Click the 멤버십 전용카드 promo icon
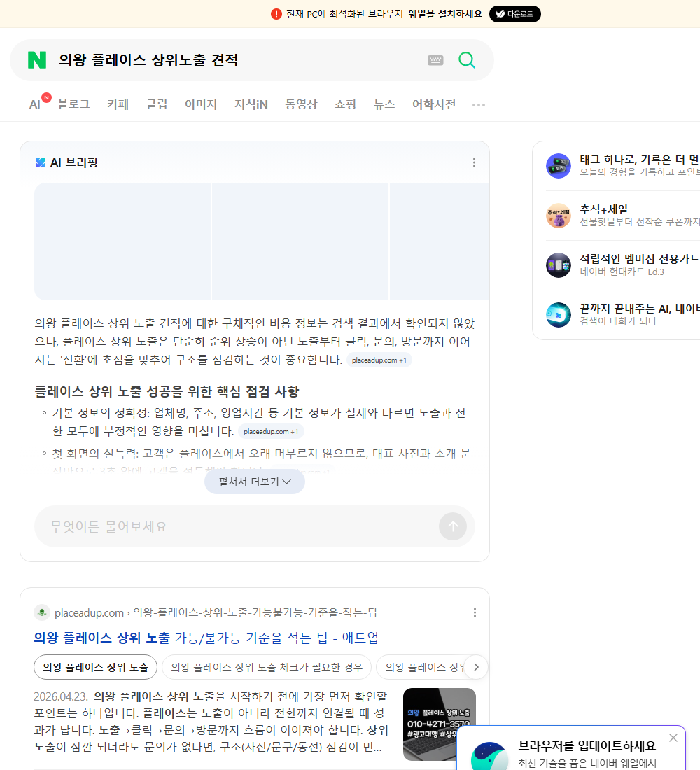The height and width of the screenshot is (770, 700). click(x=559, y=265)
